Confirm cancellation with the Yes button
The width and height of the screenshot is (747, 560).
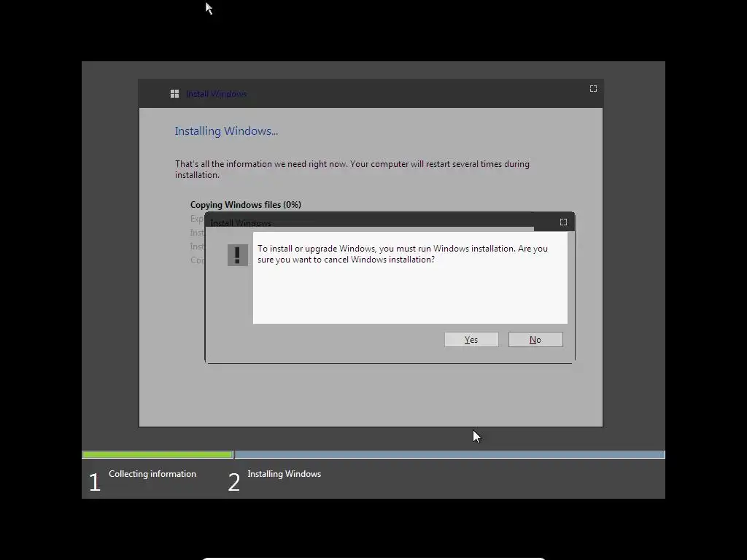click(471, 340)
